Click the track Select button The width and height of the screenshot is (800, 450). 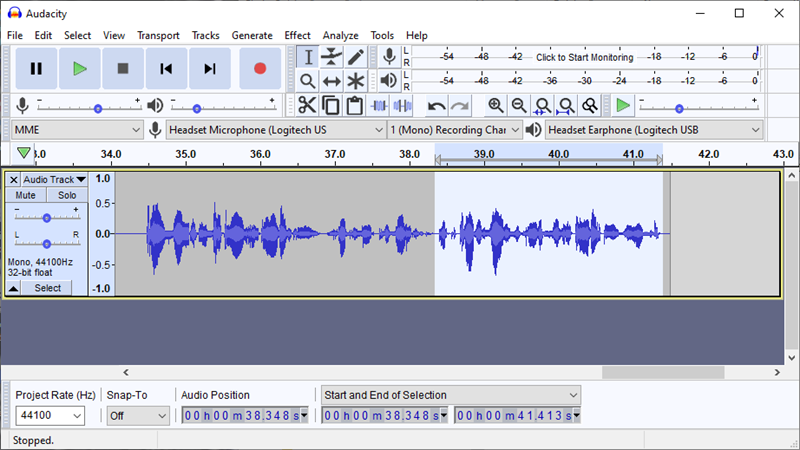pyautogui.click(x=47, y=288)
